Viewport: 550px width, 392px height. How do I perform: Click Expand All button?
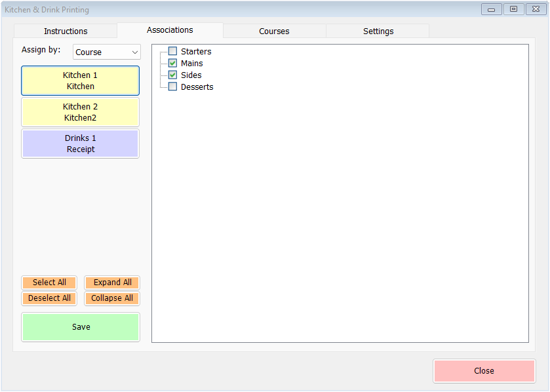coord(112,283)
